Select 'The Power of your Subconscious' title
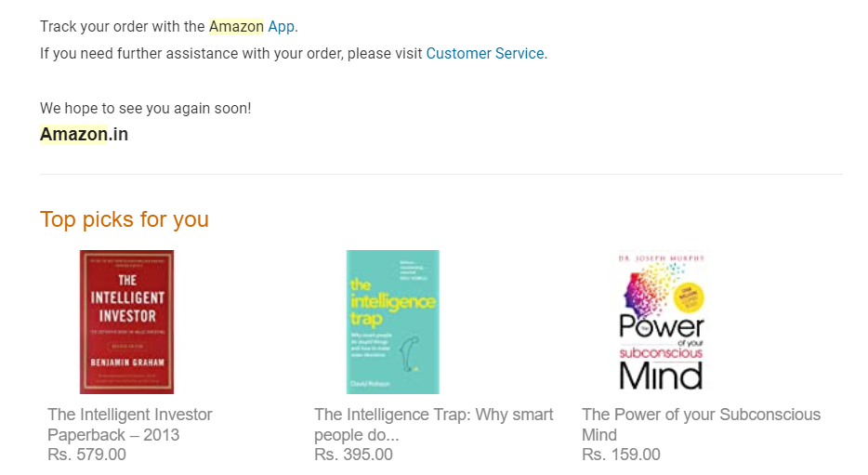Image resolution: width=868 pixels, height=475 pixels. pyautogui.click(x=702, y=415)
